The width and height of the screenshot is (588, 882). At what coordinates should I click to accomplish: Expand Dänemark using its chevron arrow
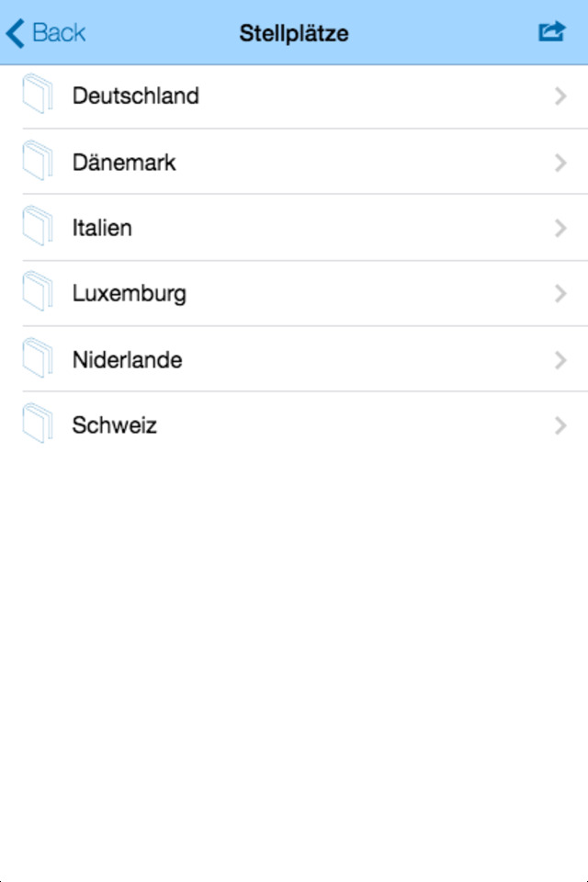tap(560, 163)
